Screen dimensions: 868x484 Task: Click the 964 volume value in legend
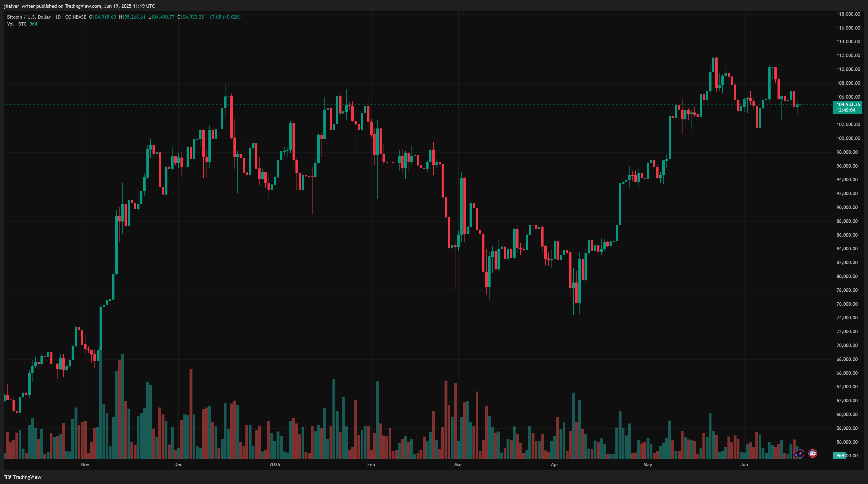pos(33,24)
